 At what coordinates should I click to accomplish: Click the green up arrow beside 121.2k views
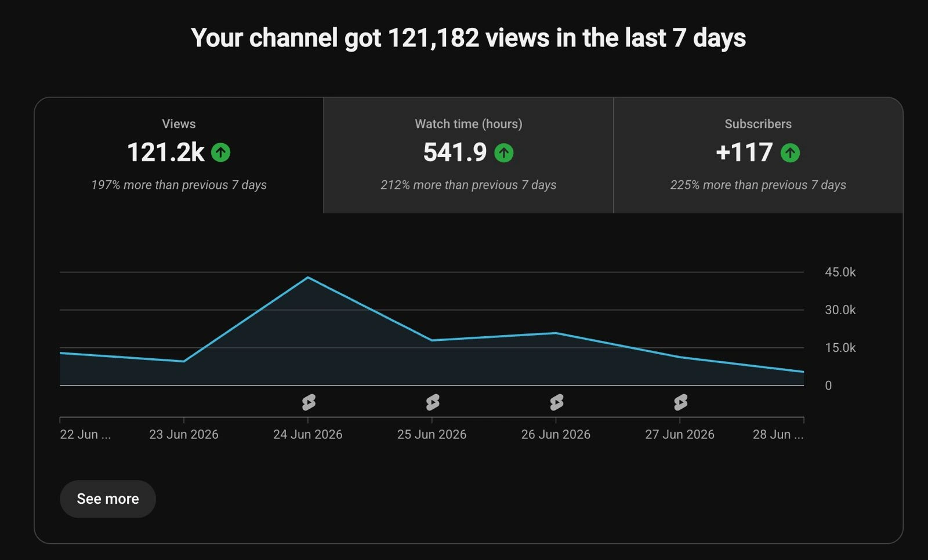220,152
